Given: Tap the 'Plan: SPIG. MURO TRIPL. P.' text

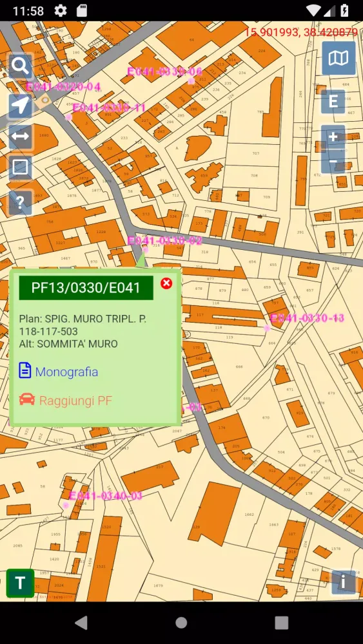Looking at the screenshot, I should click(83, 319).
